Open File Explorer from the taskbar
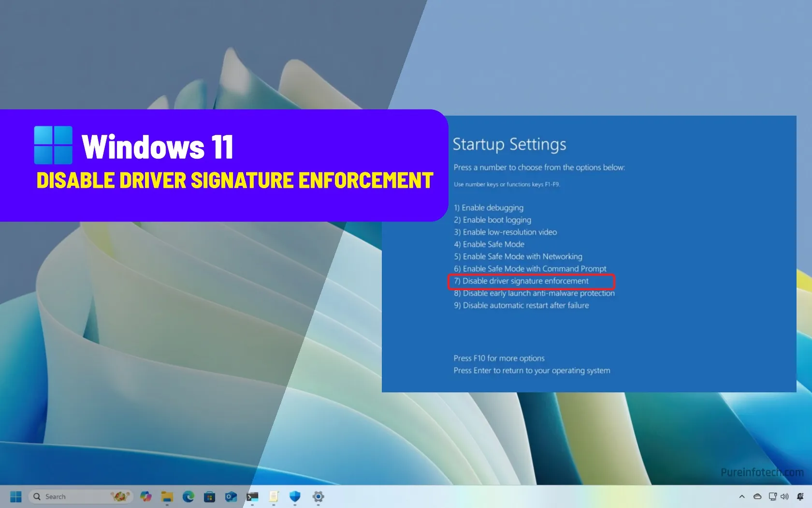The height and width of the screenshot is (508, 812). click(x=167, y=496)
